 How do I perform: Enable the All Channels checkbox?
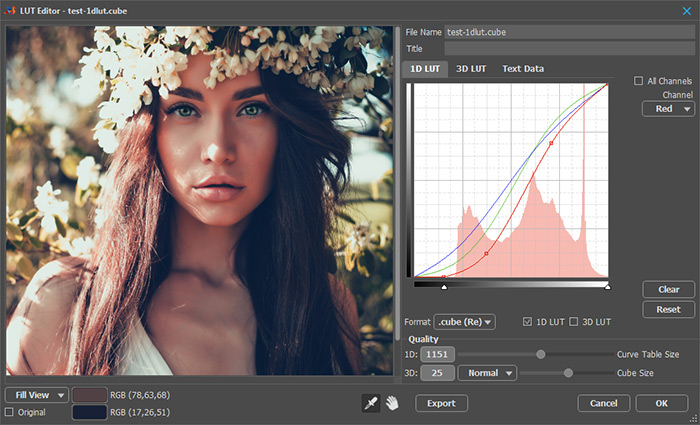click(638, 81)
